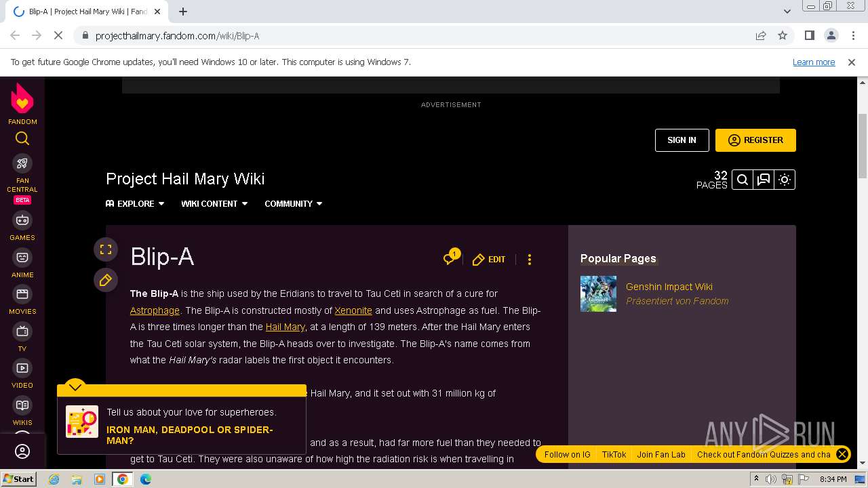Toggle light/dark theme sun icon

point(785,180)
